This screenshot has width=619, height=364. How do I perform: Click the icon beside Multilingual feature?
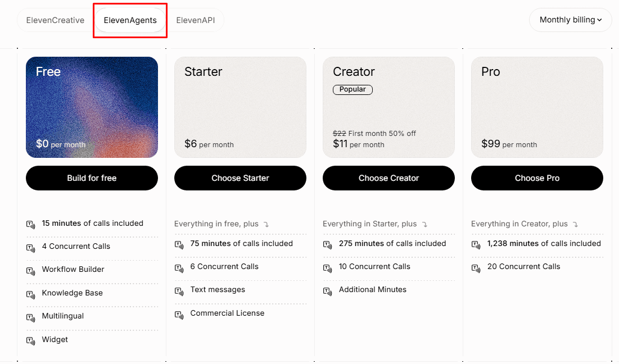31,317
